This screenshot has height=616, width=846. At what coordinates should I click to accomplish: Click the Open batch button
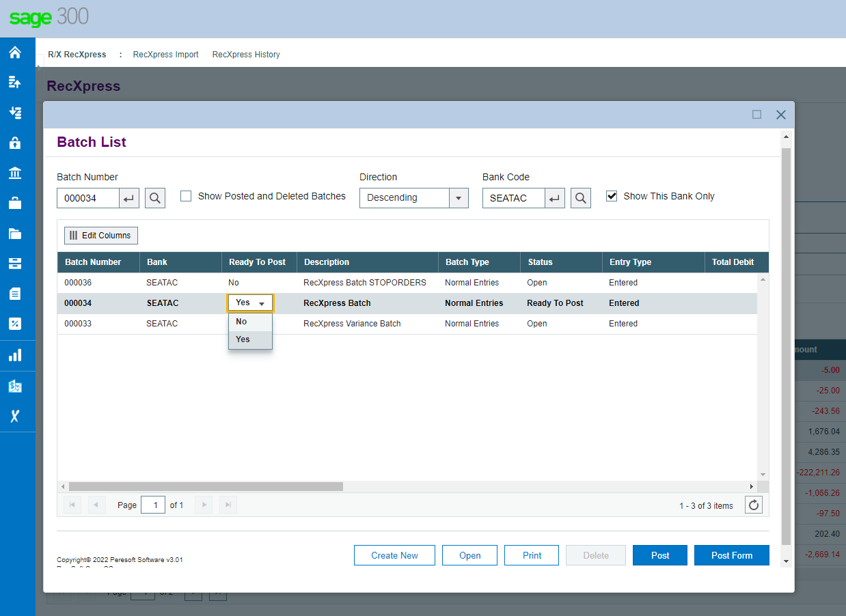tap(470, 555)
